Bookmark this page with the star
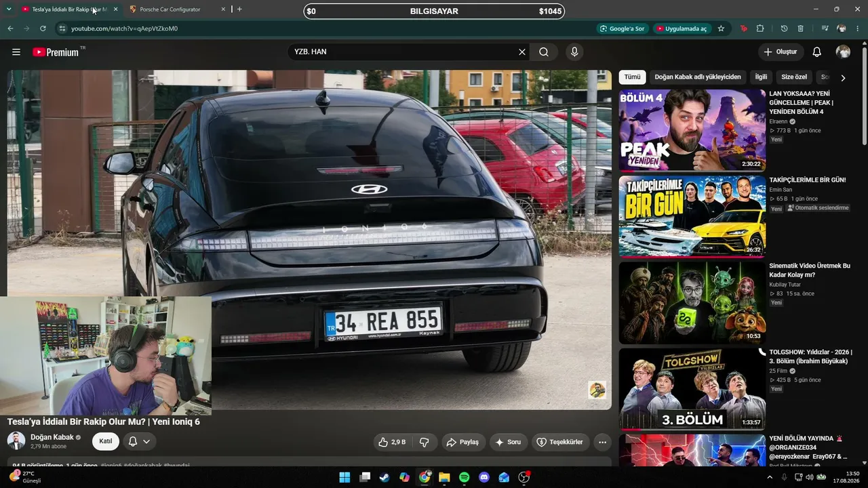868x488 pixels. click(721, 28)
